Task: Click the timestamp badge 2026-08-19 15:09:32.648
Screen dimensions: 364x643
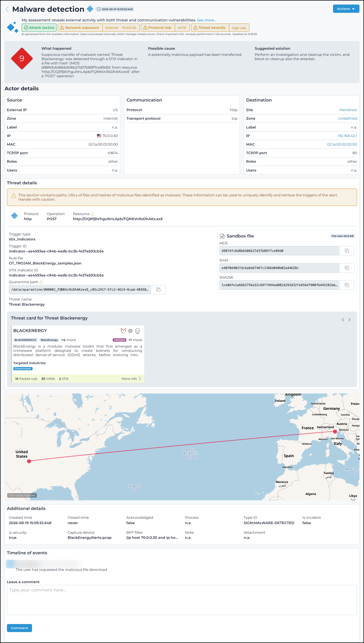Action: click(x=115, y=9)
